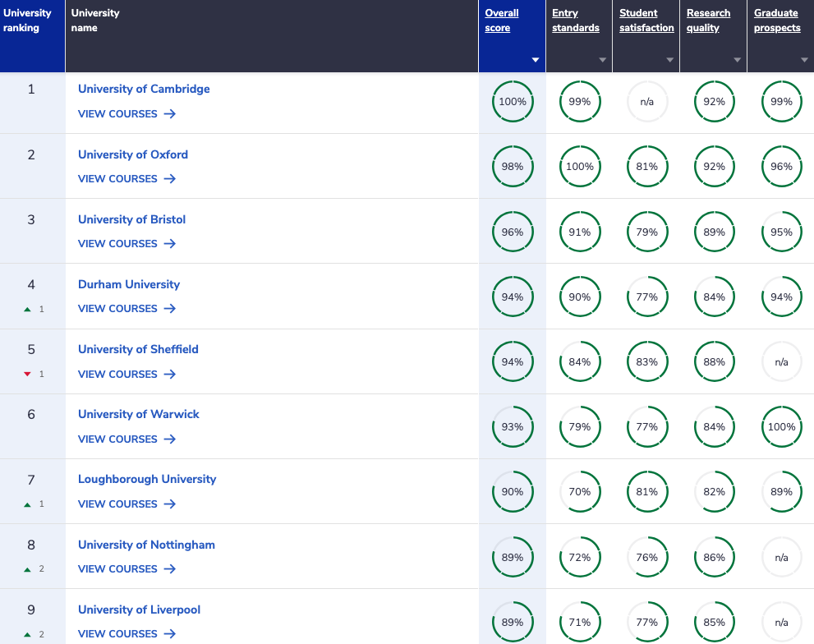Click Nottingham 72% entry standards ring
The width and height of the screenshot is (814, 644).
[580, 557]
